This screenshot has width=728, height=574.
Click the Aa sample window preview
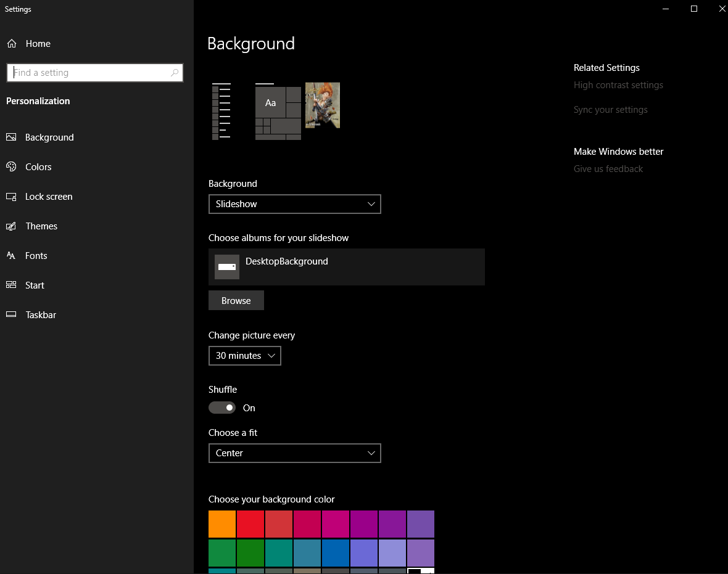point(271,103)
